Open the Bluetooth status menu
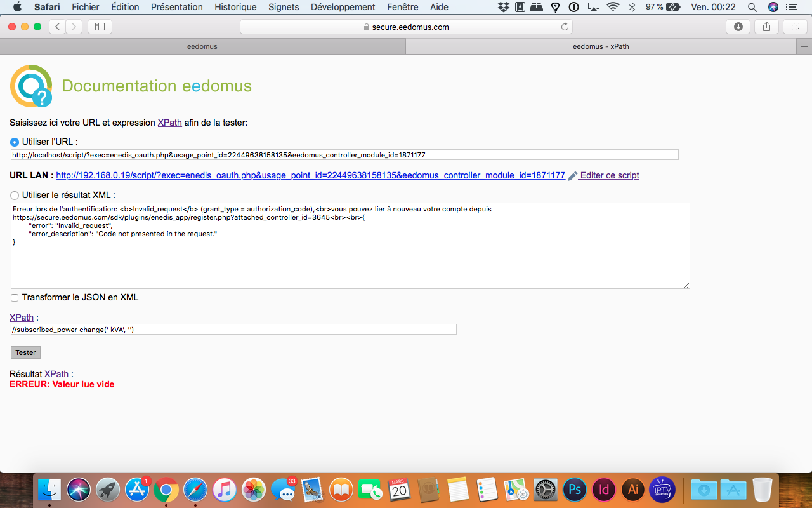 pos(632,7)
